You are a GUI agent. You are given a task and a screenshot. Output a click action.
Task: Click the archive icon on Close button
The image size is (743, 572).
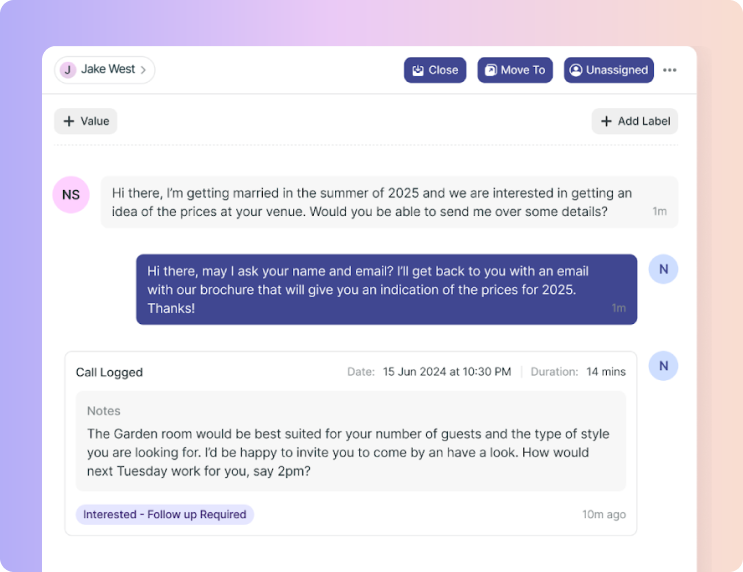[417, 70]
